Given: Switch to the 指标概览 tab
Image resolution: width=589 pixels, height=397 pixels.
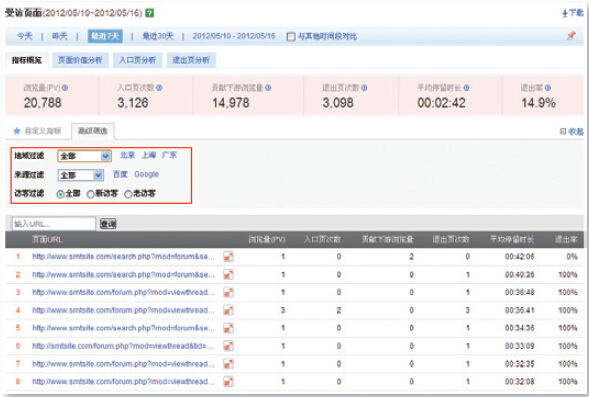Looking at the screenshot, I should pyautogui.click(x=26, y=60).
